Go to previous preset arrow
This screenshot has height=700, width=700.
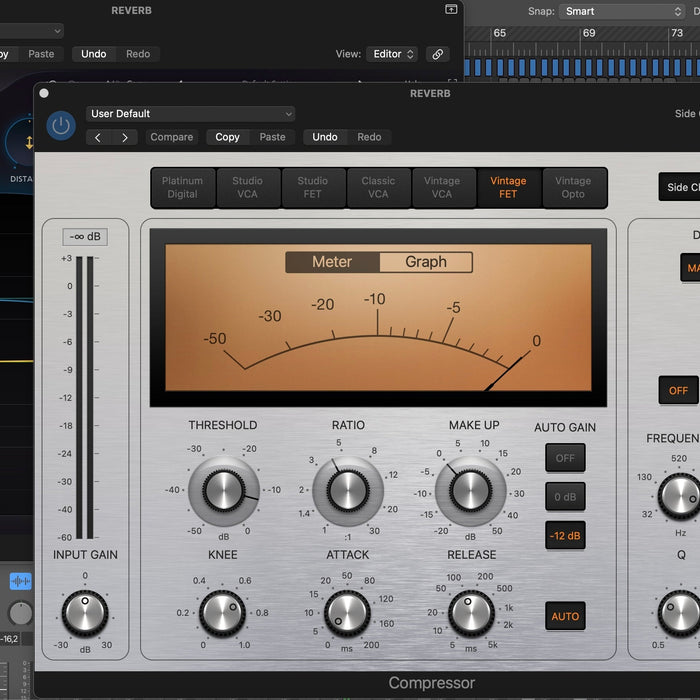98,138
